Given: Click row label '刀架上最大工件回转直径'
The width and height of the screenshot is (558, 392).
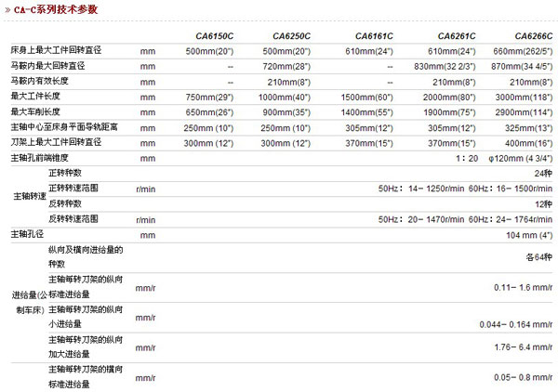Looking at the screenshot, I should click(56, 142).
